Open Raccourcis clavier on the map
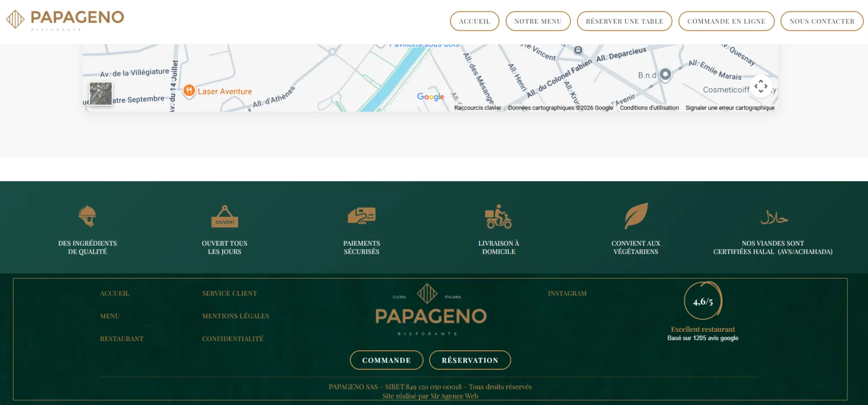 coord(477,108)
